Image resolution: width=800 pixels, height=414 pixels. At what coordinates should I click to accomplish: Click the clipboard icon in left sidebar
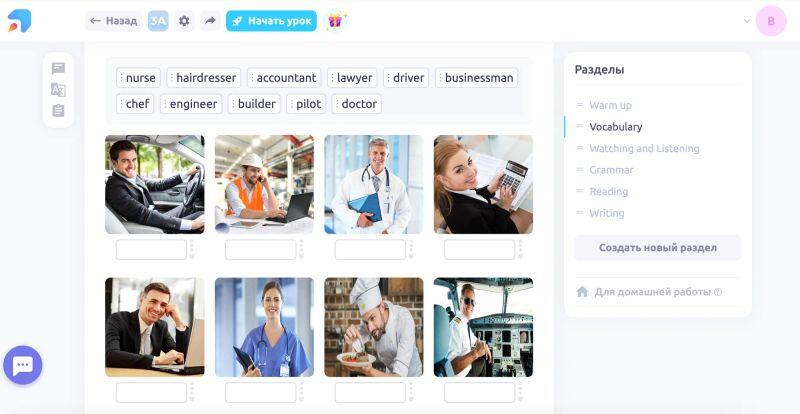[58, 111]
